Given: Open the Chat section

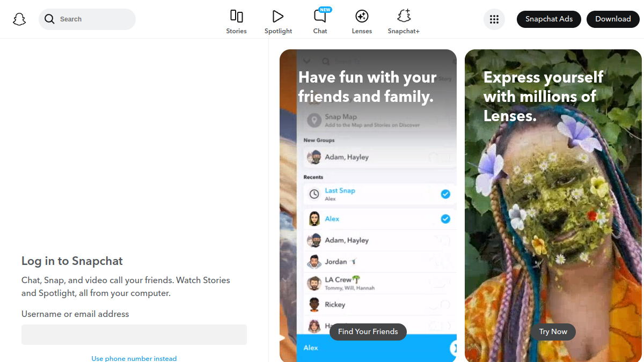Looking at the screenshot, I should [320, 22].
